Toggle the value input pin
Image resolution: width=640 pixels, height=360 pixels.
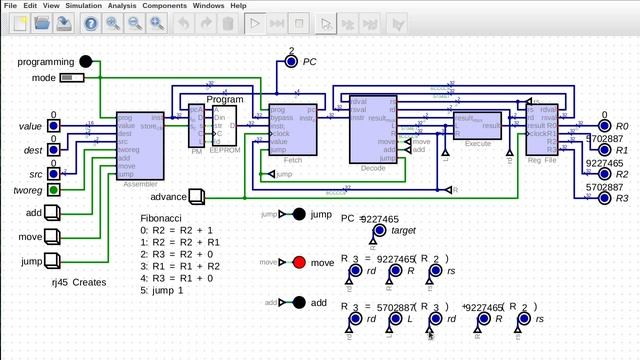coord(53,126)
